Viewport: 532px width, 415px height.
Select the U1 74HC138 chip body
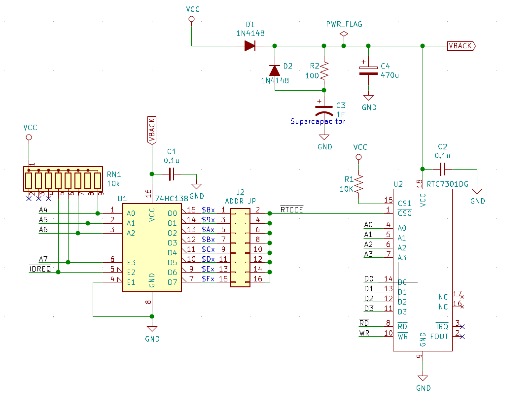152,247
